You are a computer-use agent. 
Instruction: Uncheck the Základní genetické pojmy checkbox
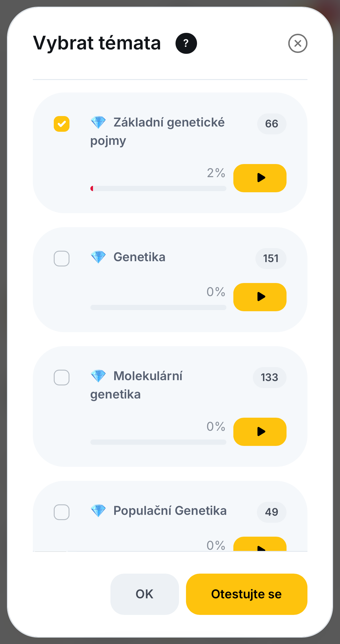62,124
